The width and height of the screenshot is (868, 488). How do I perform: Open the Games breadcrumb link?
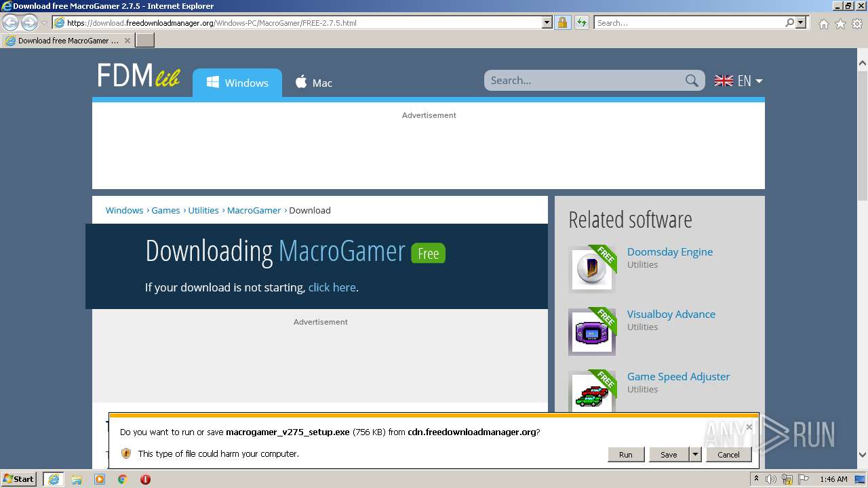point(165,210)
